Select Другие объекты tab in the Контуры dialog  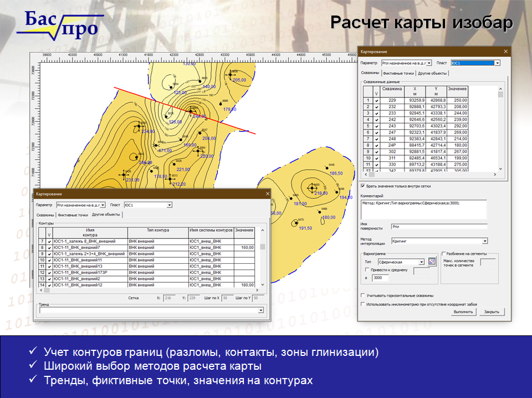tap(106, 215)
